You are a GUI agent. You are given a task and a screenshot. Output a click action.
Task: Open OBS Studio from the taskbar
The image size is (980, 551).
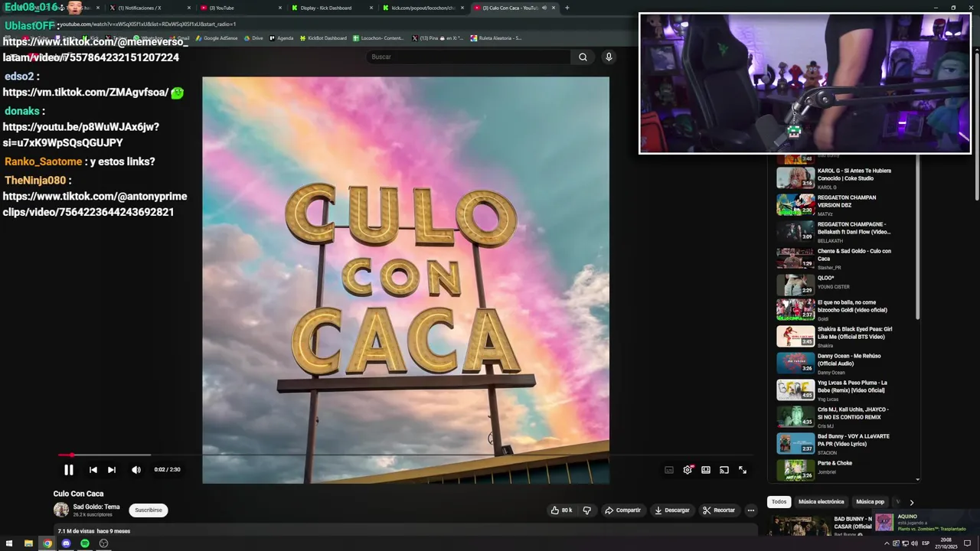click(104, 543)
